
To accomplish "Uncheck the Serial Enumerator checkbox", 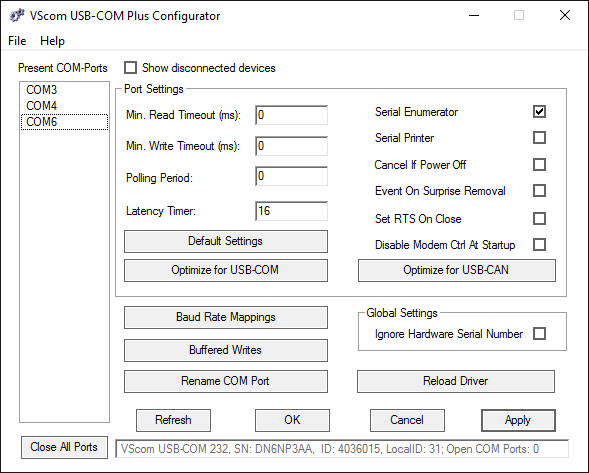I will (539, 112).
